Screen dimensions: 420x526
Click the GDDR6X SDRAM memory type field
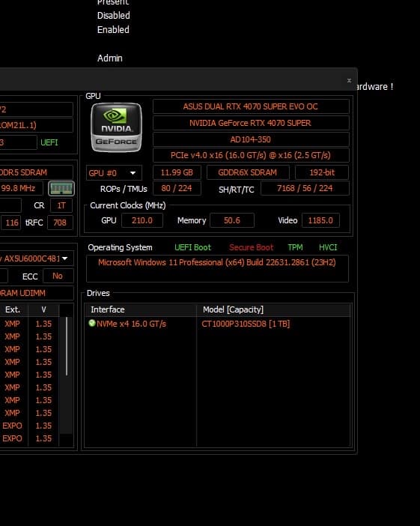pos(248,173)
